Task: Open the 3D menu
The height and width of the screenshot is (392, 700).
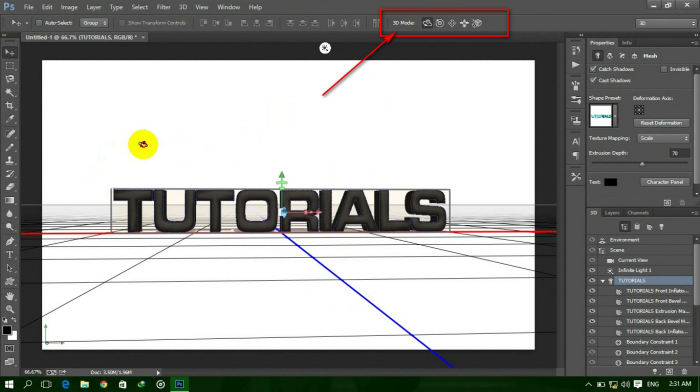Action: click(x=183, y=7)
